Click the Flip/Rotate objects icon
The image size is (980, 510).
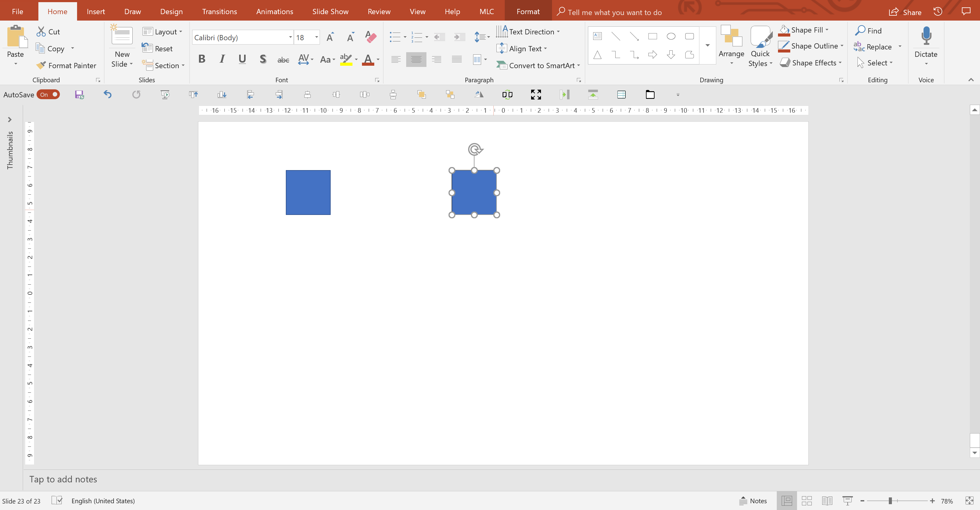(479, 94)
